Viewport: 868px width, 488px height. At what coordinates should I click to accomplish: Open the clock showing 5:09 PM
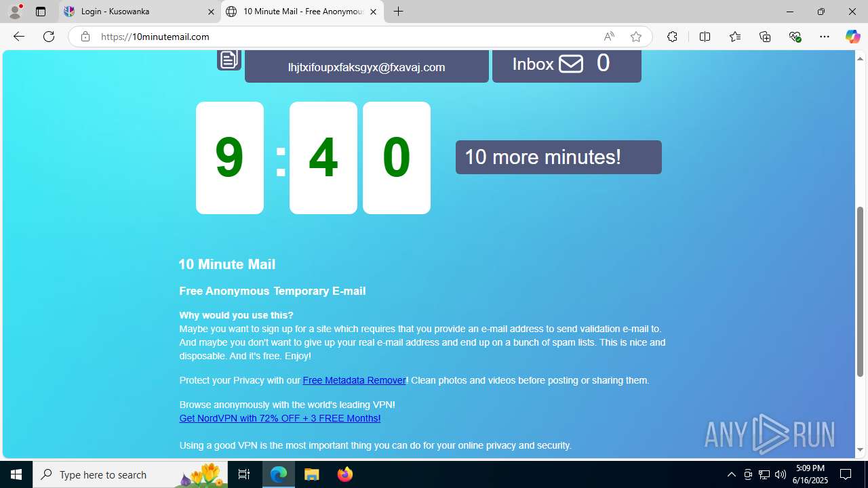pyautogui.click(x=810, y=474)
